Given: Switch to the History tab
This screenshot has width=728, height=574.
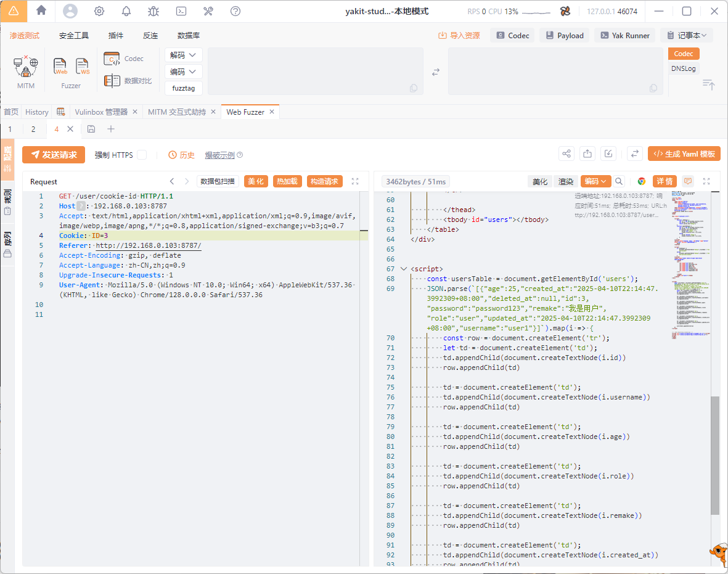Looking at the screenshot, I should click(37, 112).
